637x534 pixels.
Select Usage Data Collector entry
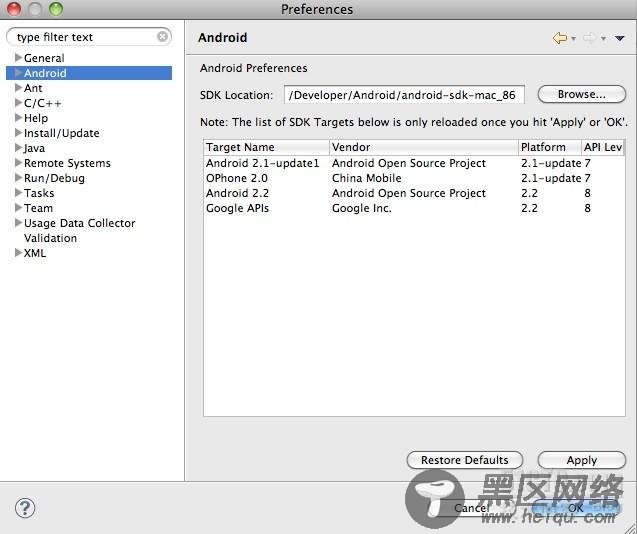79,224
